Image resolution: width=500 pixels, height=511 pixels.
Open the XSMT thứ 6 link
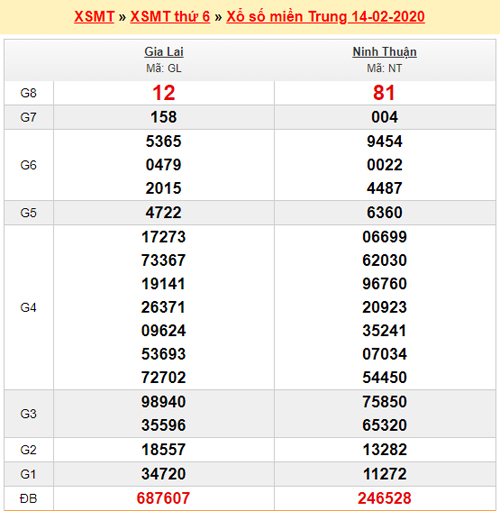tap(170, 17)
